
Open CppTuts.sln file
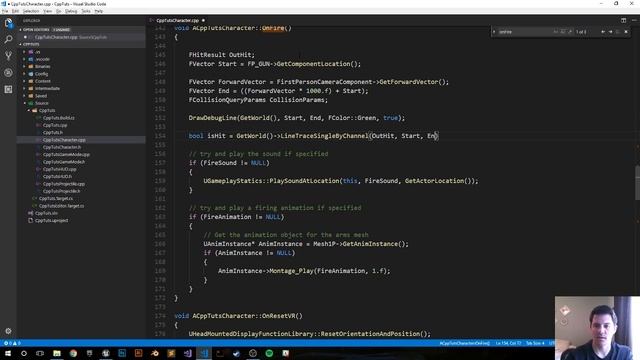click(46, 213)
